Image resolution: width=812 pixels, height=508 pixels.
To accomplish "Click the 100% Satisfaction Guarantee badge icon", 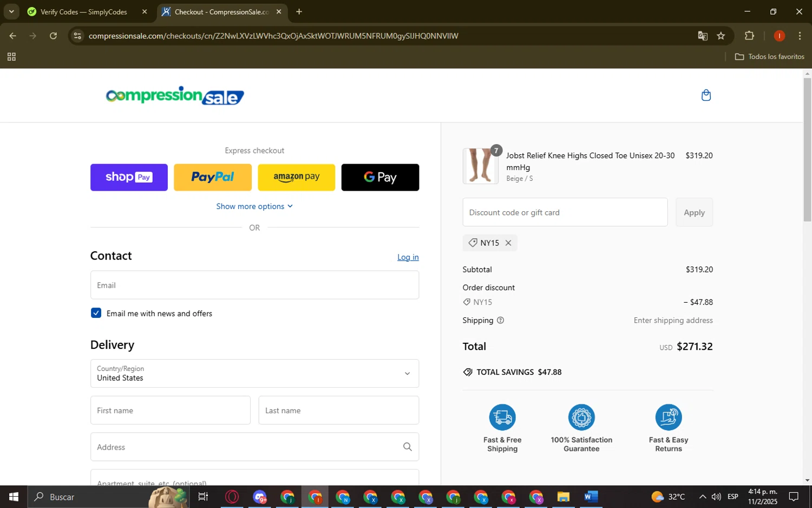I will coord(581,418).
